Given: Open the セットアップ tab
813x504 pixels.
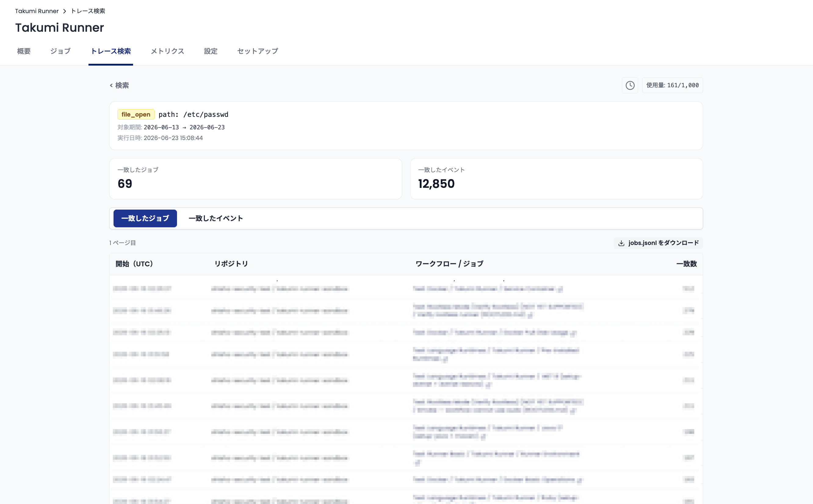Looking at the screenshot, I should pyautogui.click(x=258, y=51).
